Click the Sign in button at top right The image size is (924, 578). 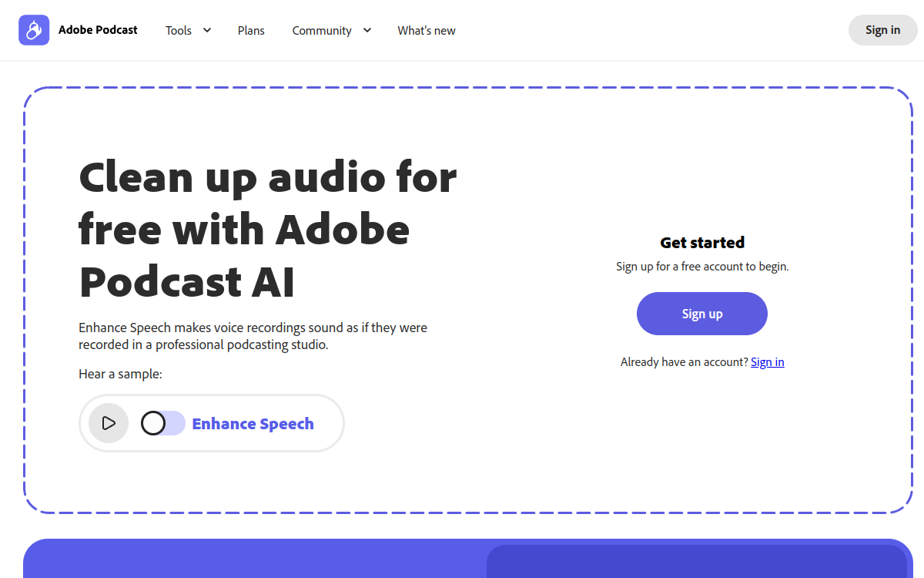(882, 29)
